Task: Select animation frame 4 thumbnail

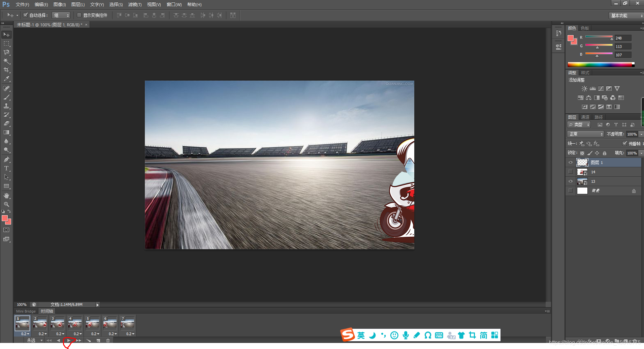Action: tap(75, 323)
